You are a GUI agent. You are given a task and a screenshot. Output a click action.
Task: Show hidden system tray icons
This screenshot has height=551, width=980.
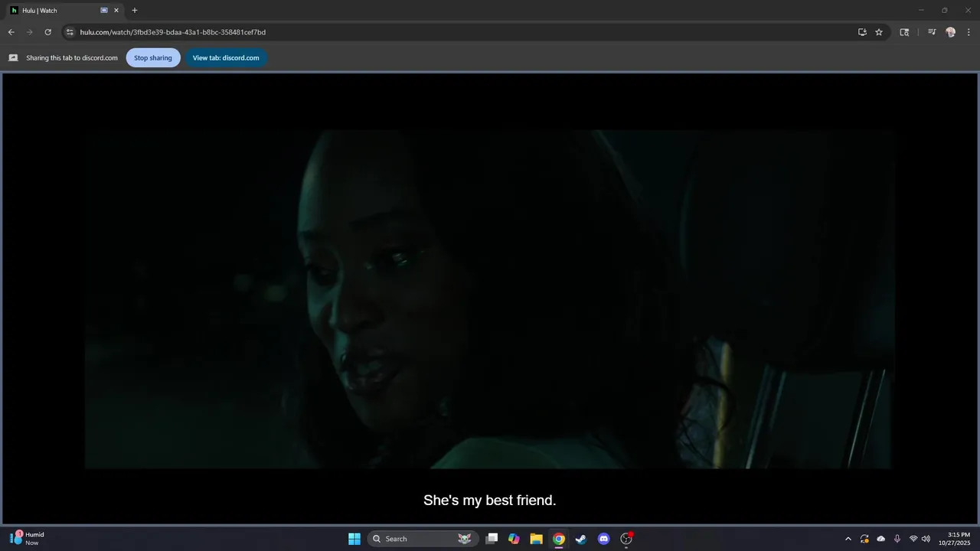tap(848, 539)
